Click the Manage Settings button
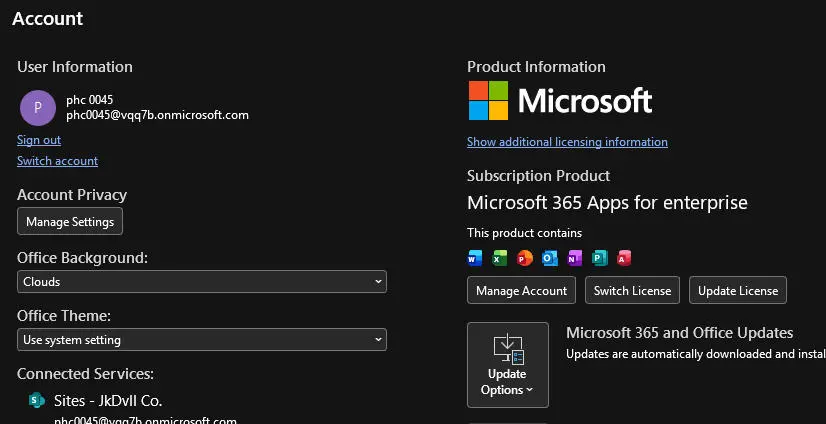826x424 pixels. click(70, 221)
